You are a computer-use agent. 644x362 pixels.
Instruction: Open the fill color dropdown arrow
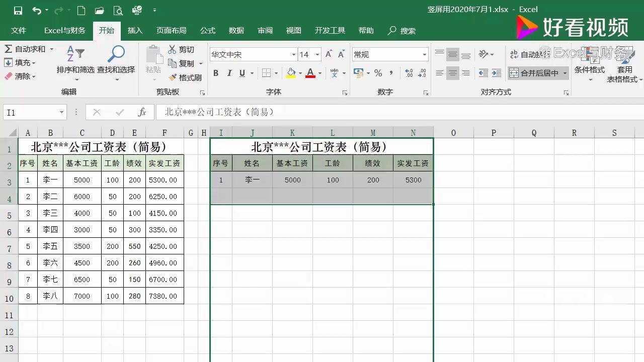click(x=300, y=73)
